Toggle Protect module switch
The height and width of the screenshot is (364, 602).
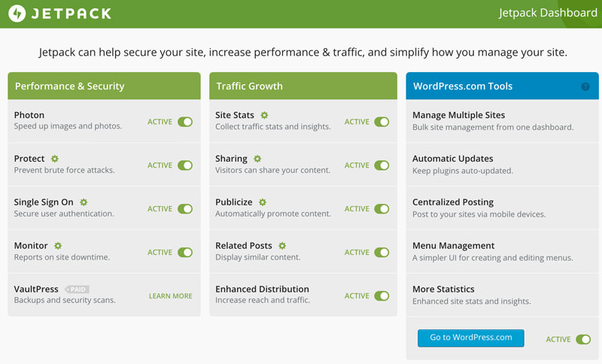185,165
